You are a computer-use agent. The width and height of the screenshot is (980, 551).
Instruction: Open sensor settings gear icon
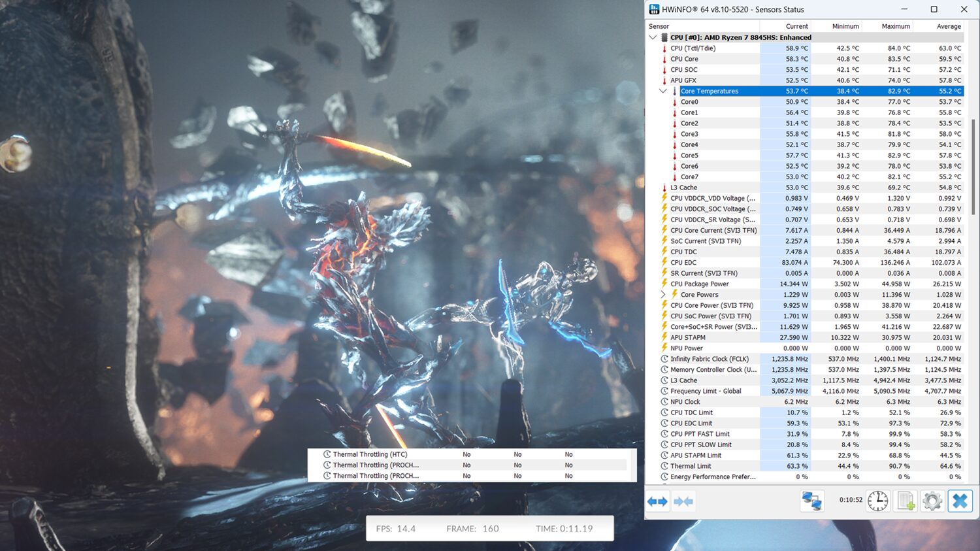[x=932, y=501]
